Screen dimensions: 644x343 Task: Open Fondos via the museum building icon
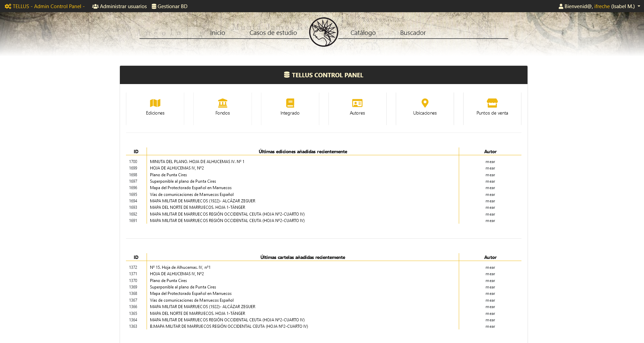click(222, 103)
